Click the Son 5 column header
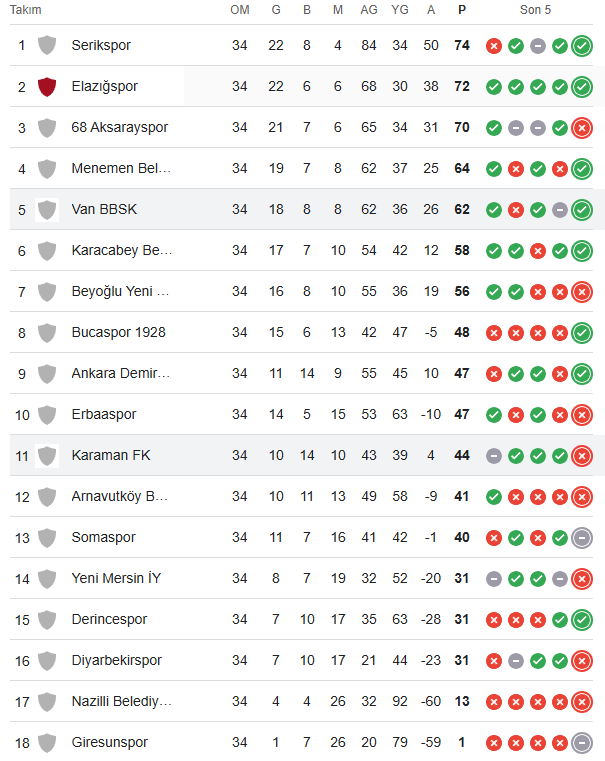Viewport: 605px width, 761px height. [535, 10]
